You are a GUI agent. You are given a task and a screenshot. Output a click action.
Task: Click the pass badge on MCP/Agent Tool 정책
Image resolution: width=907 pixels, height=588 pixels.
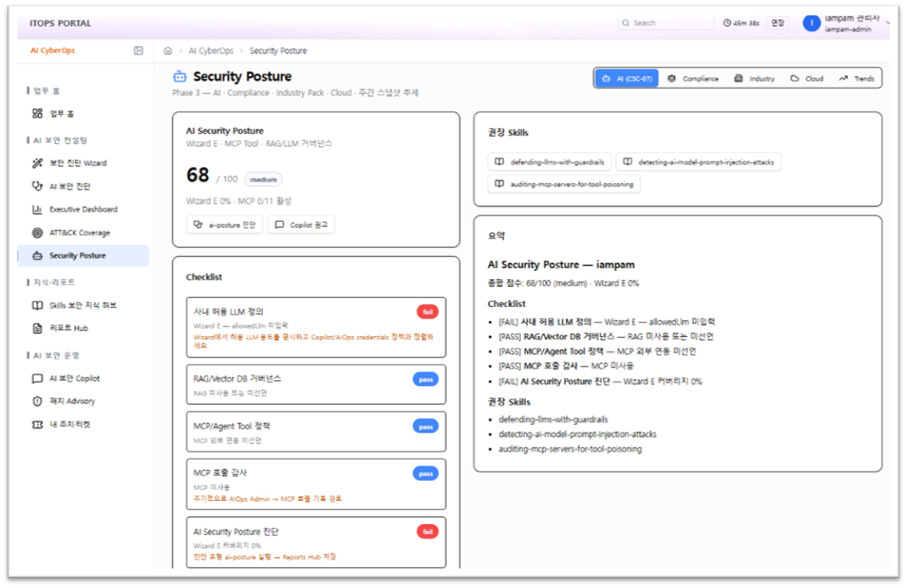426,427
